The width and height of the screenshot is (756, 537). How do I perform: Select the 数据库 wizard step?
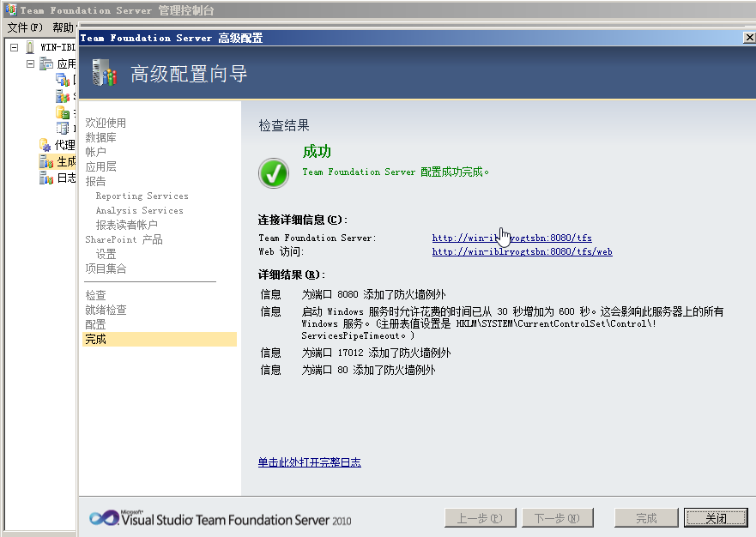tap(100, 137)
